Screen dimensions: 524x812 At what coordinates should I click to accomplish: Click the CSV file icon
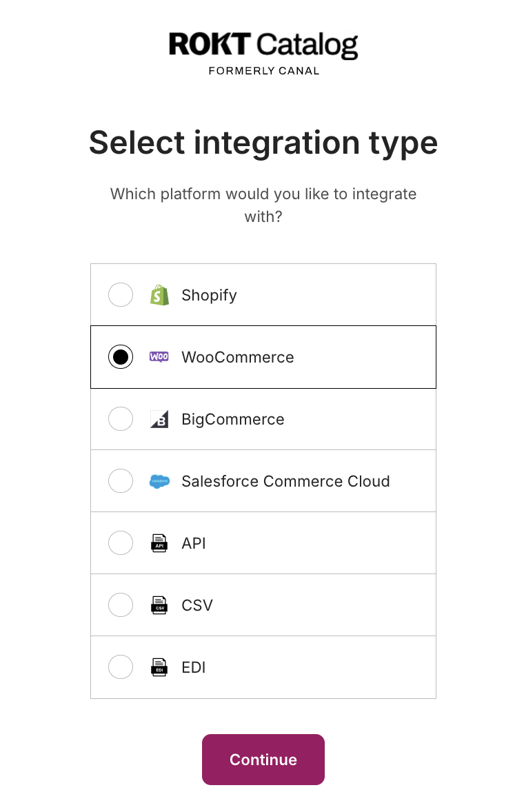pos(159,605)
